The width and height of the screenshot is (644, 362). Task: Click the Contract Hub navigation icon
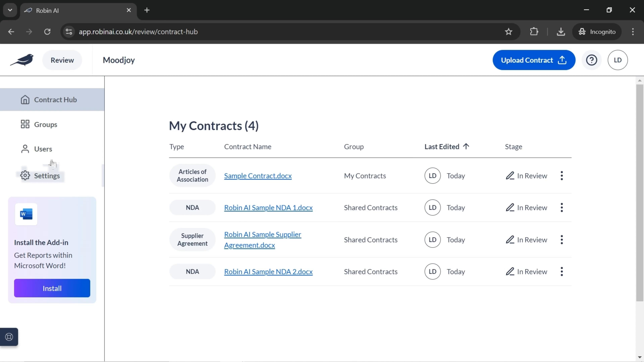(x=25, y=99)
